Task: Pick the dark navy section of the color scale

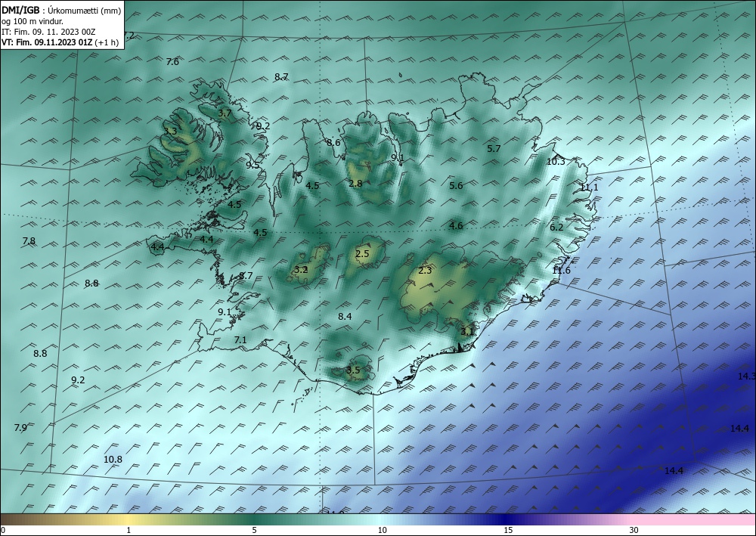Action: 507,519
